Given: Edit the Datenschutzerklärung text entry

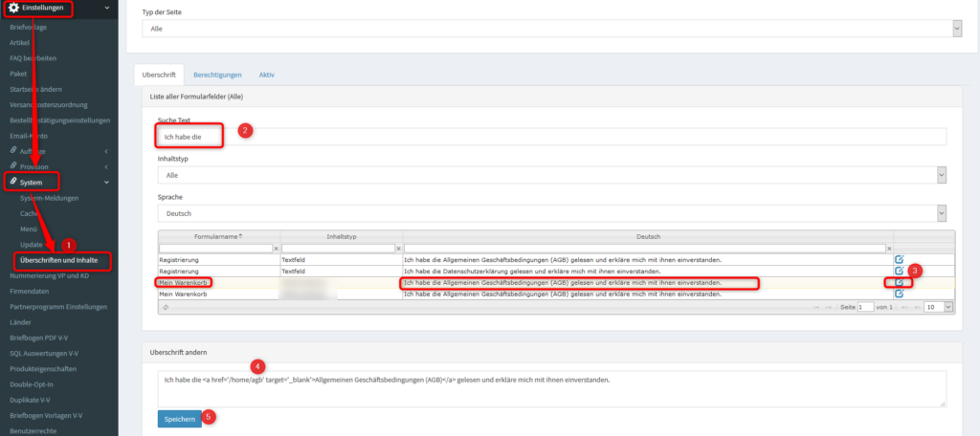Looking at the screenshot, I should coord(899,271).
